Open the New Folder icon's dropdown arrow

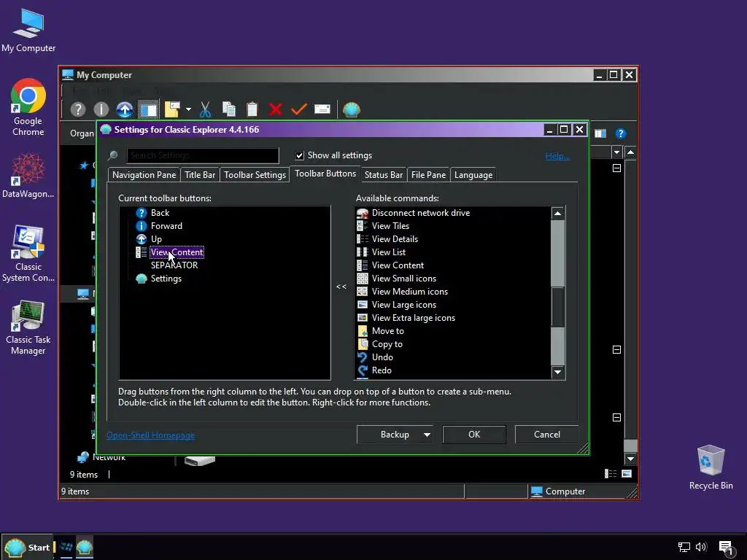189,109
